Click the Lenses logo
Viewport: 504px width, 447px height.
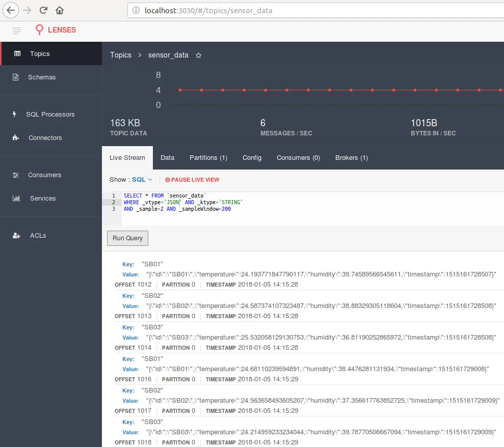(x=56, y=30)
